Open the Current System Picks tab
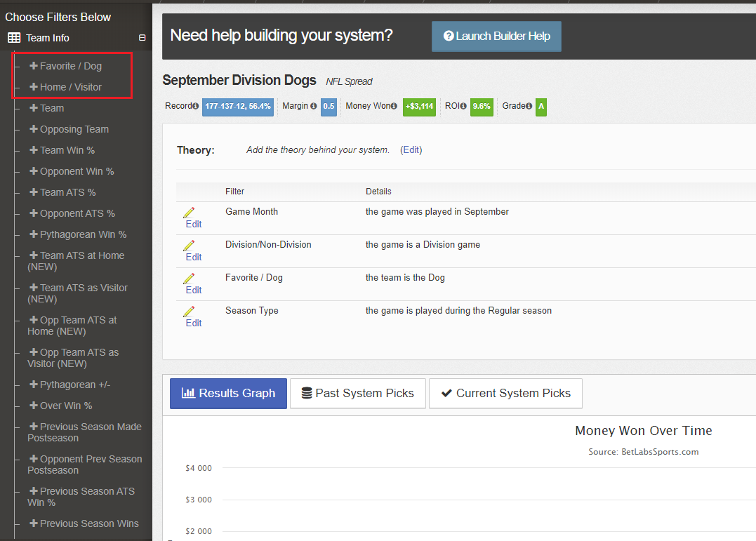 pos(505,394)
